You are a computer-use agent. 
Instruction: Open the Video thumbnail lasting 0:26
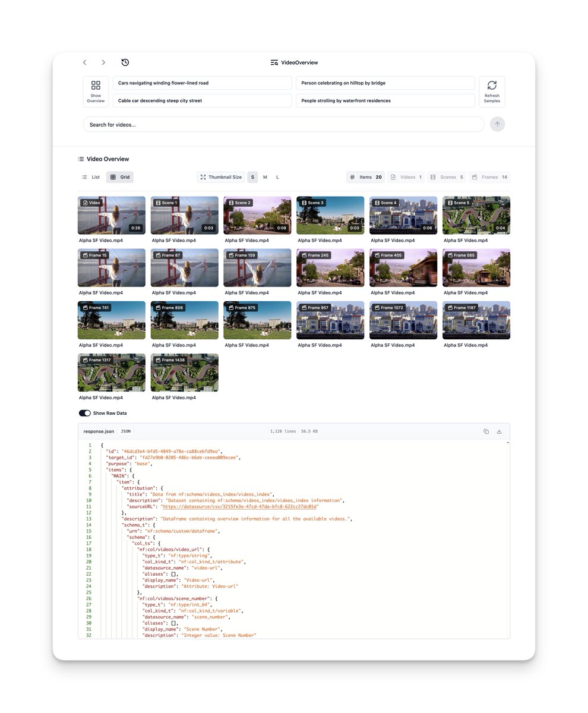[112, 216]
